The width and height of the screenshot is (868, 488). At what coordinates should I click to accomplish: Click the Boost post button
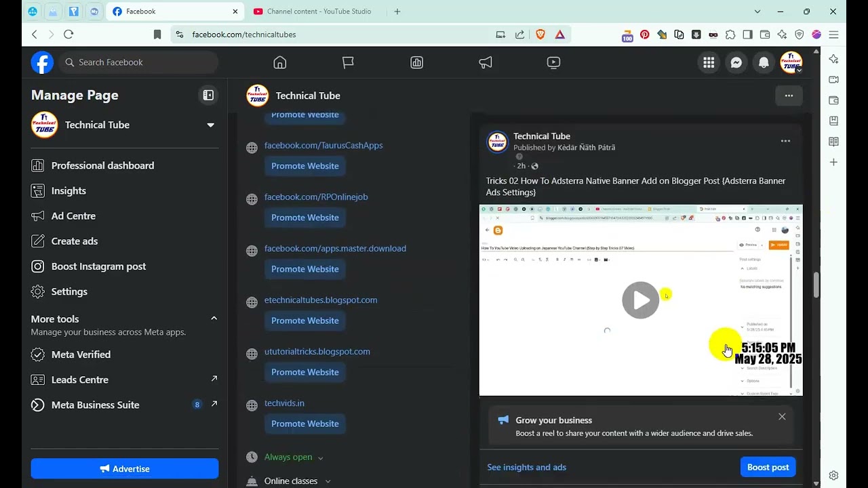click(x=768, y=467)
